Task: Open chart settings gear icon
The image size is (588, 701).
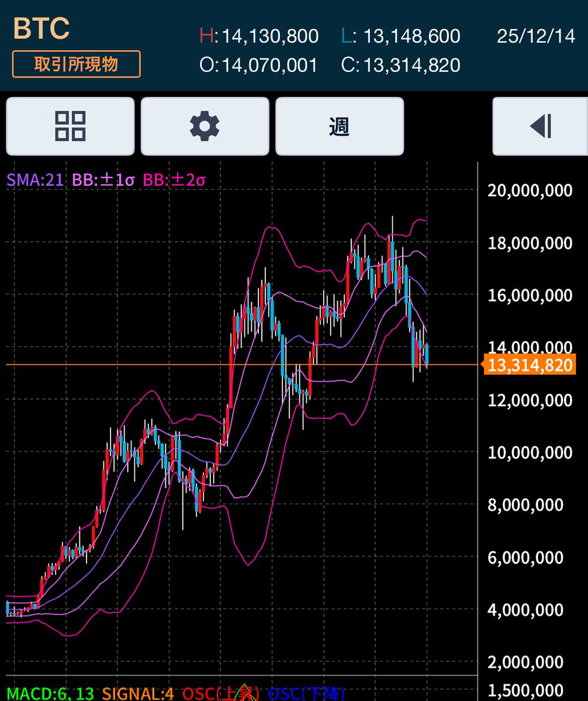Action: pos(205,126)
